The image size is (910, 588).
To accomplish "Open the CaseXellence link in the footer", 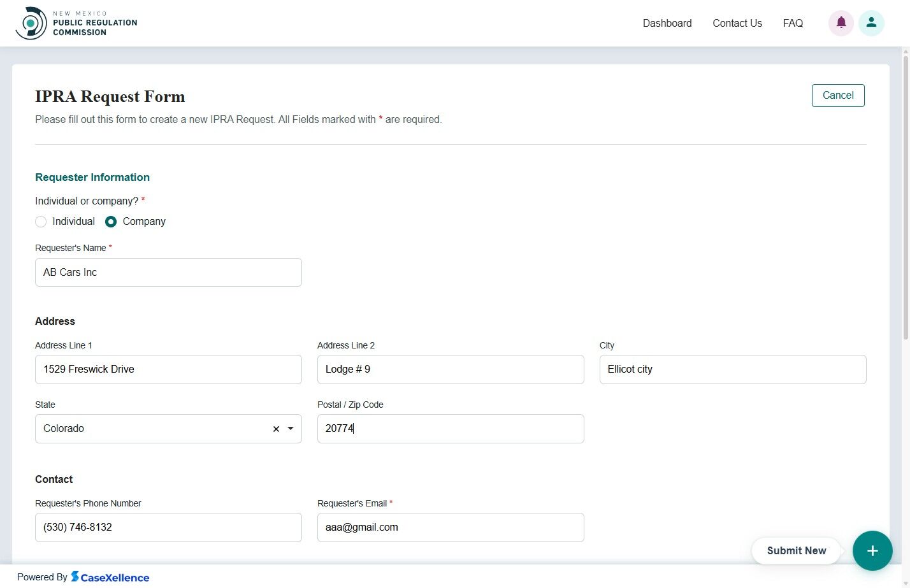I will [x=110, y=577].
